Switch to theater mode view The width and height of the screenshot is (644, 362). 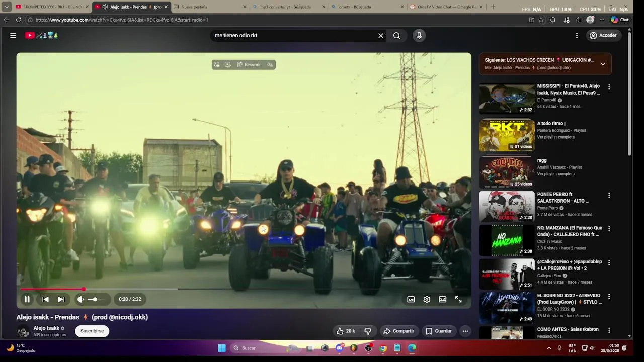coord(442,299)
